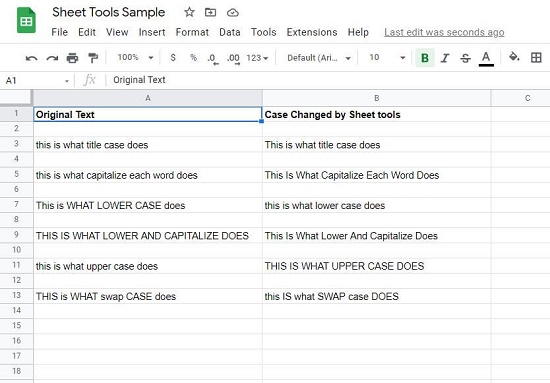The image size is (550, 383).
Task: Select column B header
Action: coord(376,98)
